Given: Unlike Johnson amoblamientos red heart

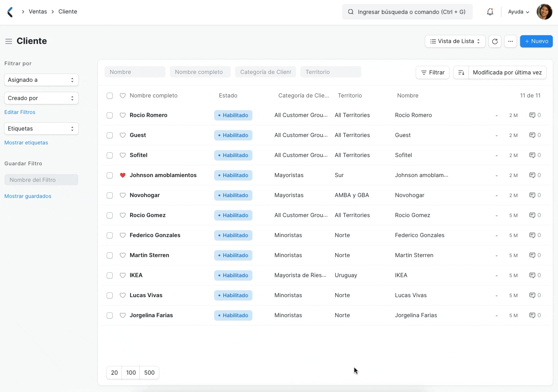Looking at the screenshot, I should click(x=123, y=175).
